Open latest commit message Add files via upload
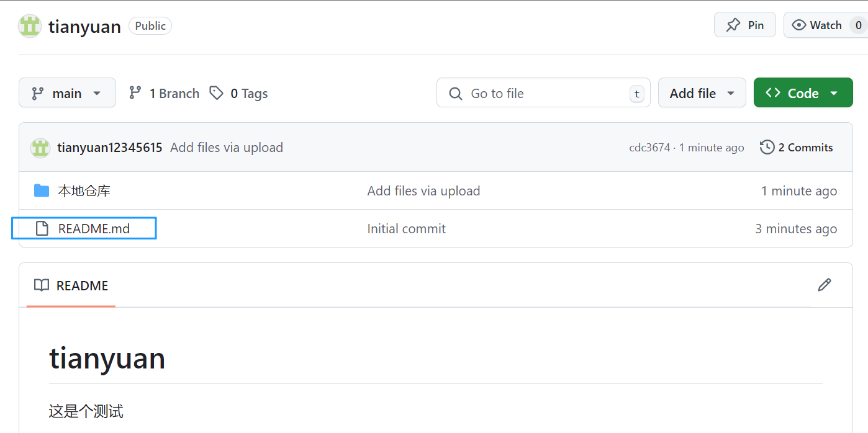 tap(227, 148)
